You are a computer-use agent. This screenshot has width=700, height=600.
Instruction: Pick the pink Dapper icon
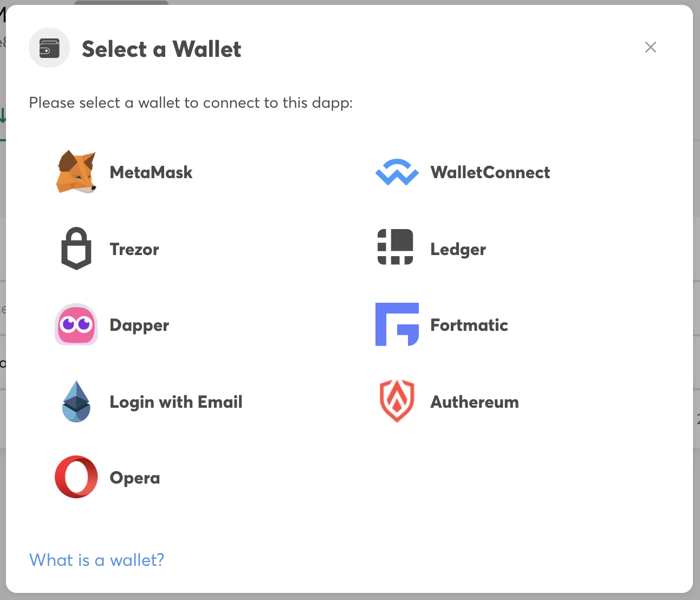tap(76, 324)
